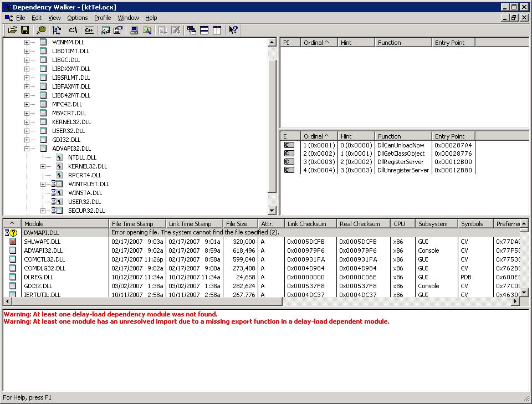
Task: Open the Options menu
Action: pos(78,18)
